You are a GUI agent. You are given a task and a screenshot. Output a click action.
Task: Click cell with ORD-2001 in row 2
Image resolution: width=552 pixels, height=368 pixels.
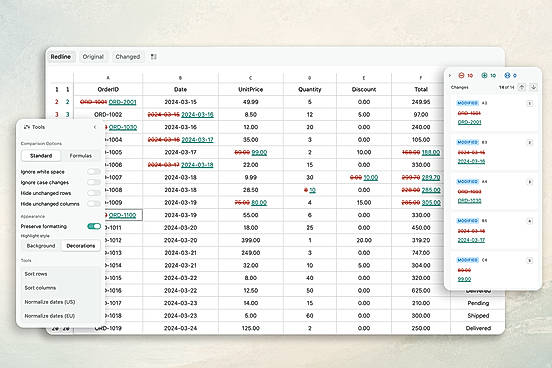tap(108, 102)
